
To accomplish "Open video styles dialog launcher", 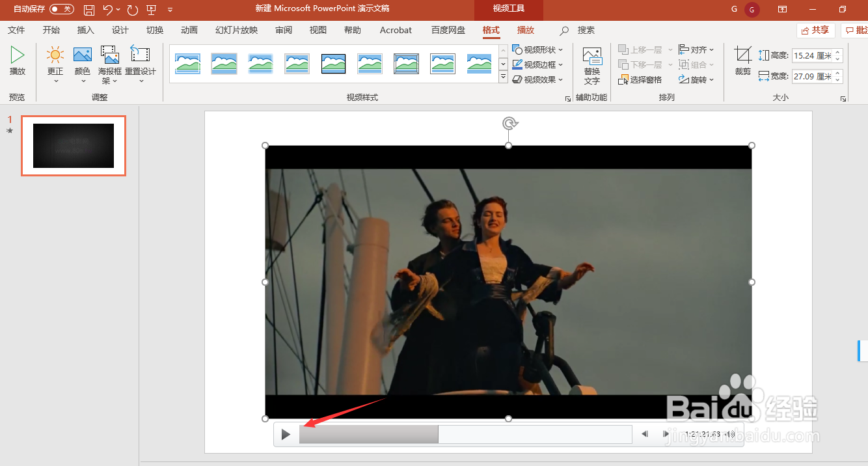I will 568,99.
